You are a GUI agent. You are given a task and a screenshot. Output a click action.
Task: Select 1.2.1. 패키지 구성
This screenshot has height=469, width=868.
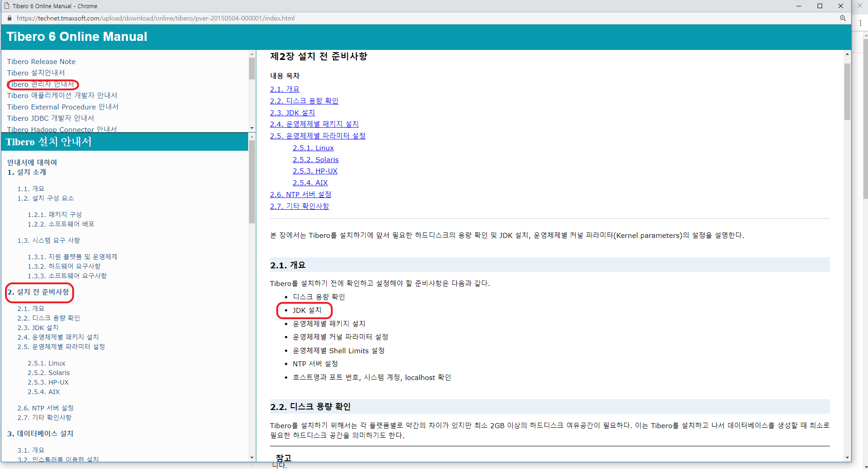pos(55,214)
